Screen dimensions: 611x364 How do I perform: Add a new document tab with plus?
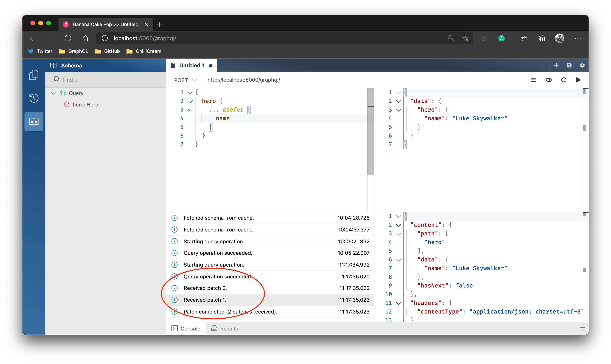556,65
